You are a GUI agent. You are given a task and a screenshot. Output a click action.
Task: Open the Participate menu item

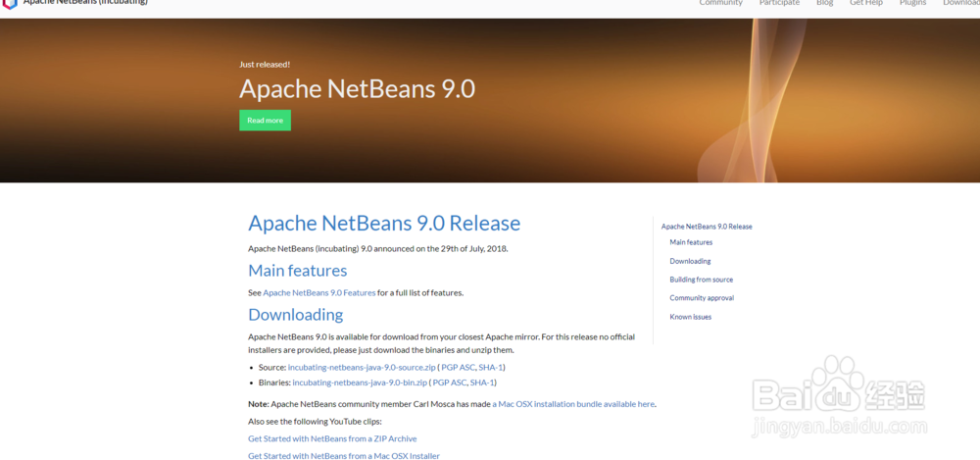click(x=779, y=3)
